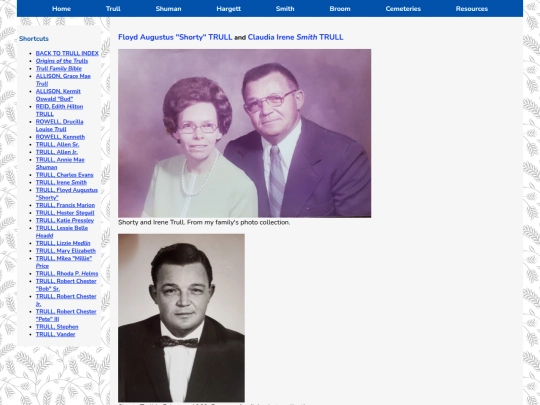Select TRULL, Allen Jr. shortcut
540x405 pixels.
pyautogui.click(x=57, y=152)
